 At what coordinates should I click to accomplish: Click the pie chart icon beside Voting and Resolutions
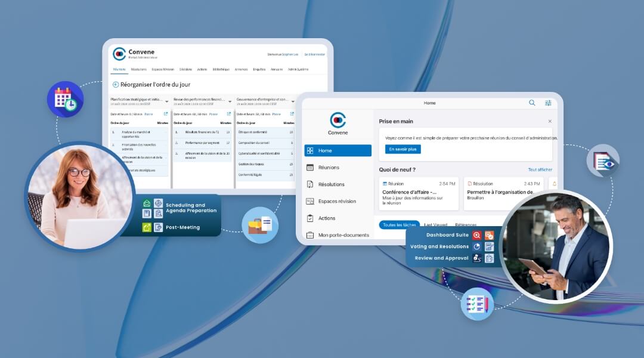(476, 246)
